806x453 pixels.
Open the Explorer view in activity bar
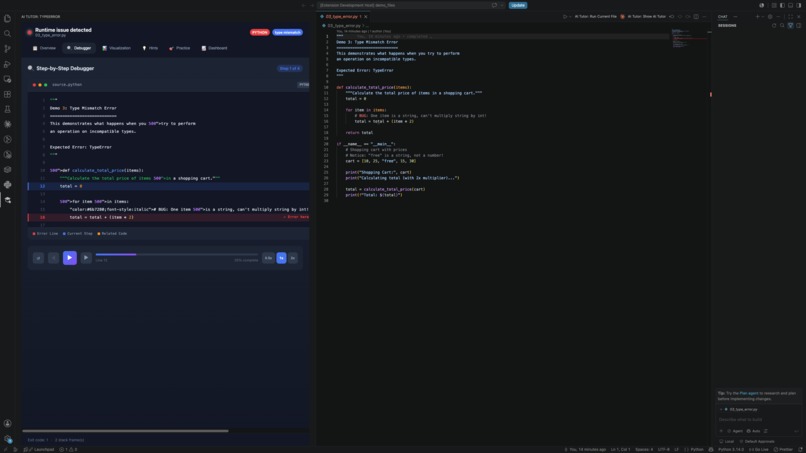click(7, 19)
